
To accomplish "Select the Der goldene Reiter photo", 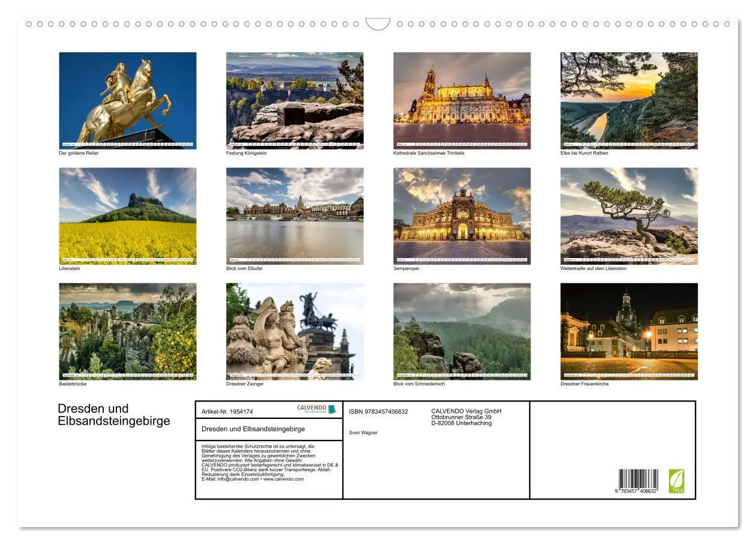I will tap(128, 99).
